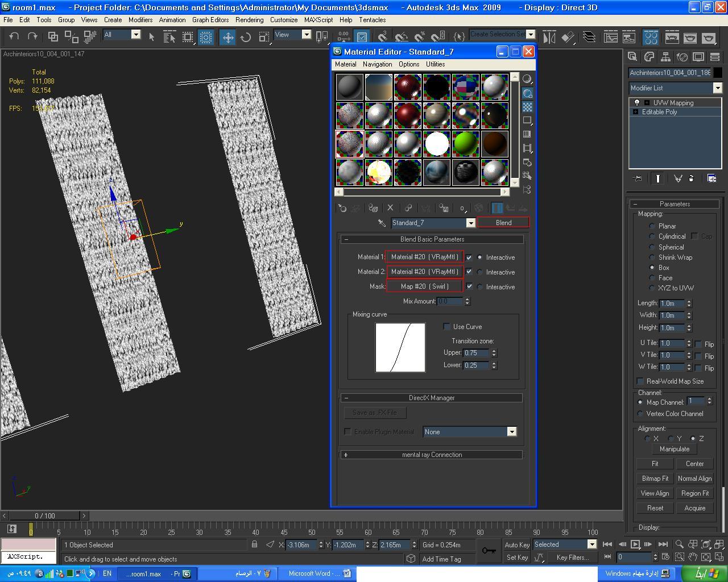Activate Select and Rotate tool
This screenshot has width=728, height=582.
point(246,37)
